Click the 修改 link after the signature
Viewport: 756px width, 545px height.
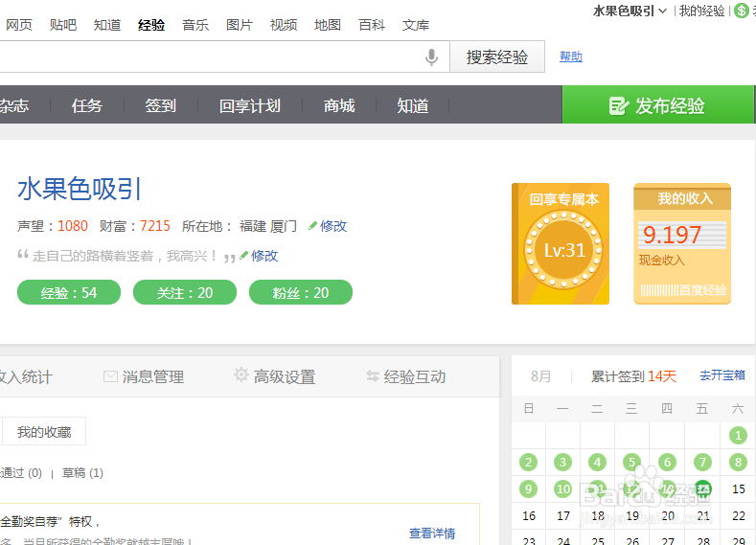click(x=264, y=256)
